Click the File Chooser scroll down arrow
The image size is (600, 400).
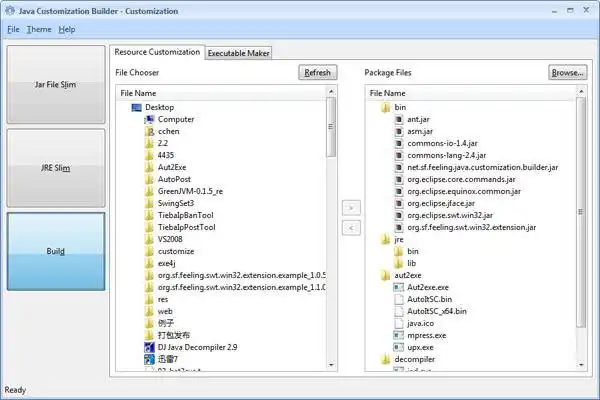tap(331, 365)
